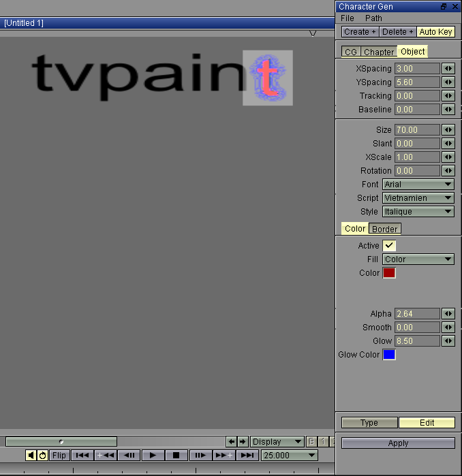Toggle the Auto Key button

tap(436, 32)
